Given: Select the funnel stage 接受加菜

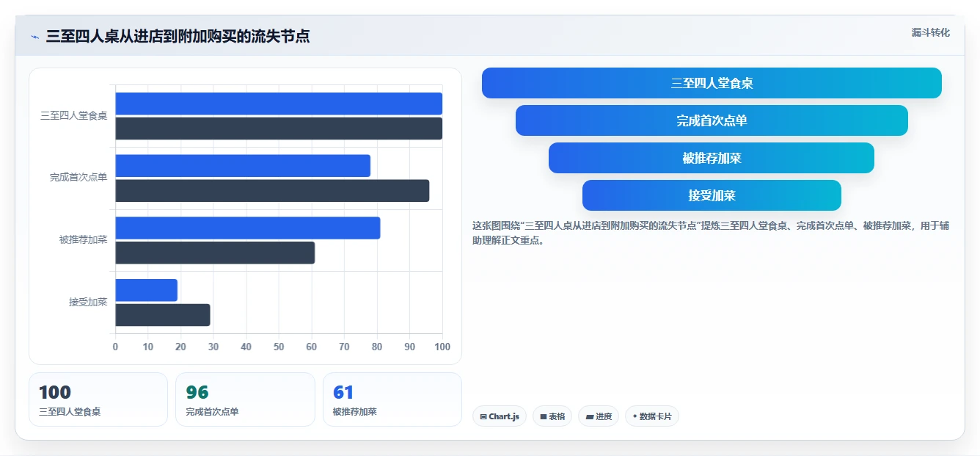Looking at the screenshot, I should coord(712,195).
